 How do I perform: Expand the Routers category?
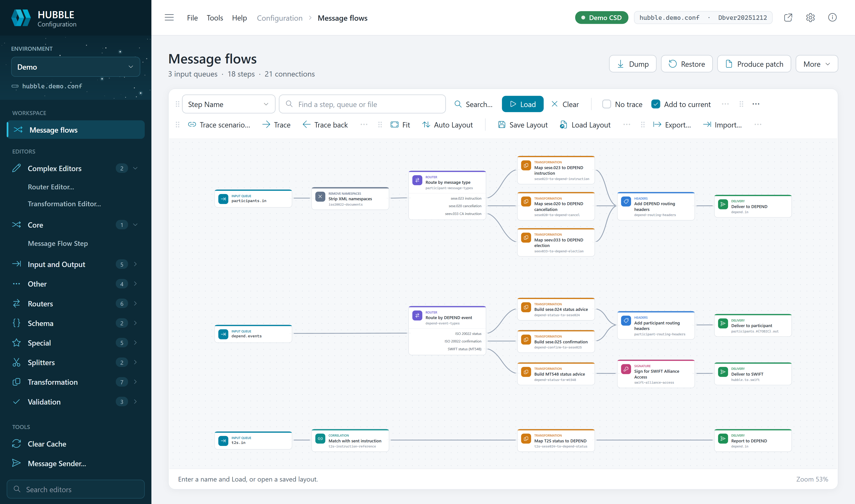(135, 303)
